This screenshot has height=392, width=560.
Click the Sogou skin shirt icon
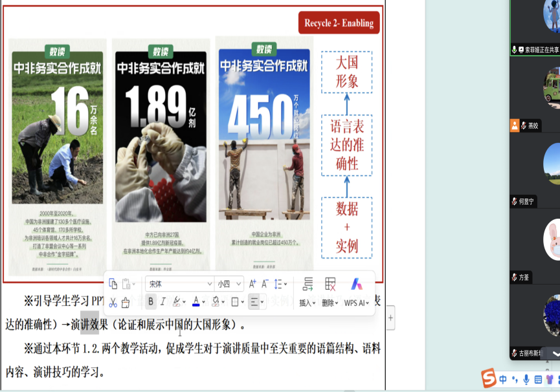point(550,380)
